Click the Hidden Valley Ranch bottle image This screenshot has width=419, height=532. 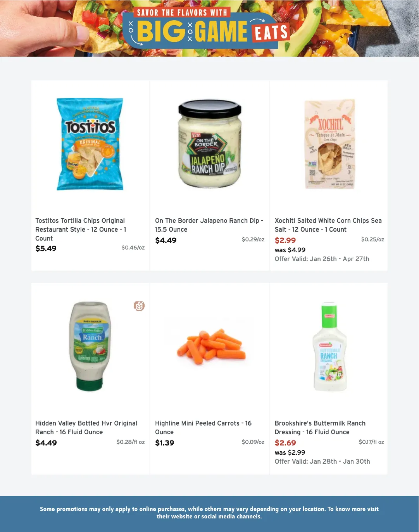90,346
